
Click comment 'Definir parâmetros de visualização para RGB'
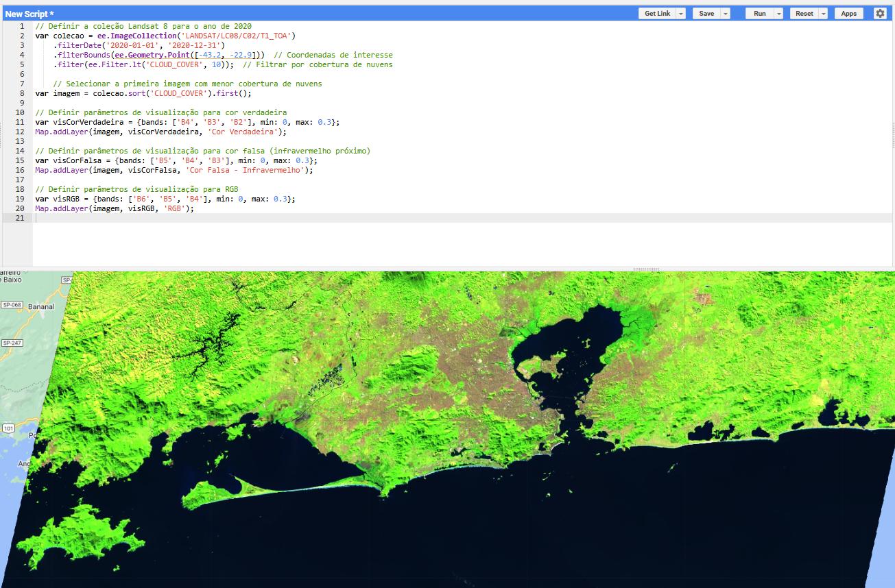[x=136, y=189]
